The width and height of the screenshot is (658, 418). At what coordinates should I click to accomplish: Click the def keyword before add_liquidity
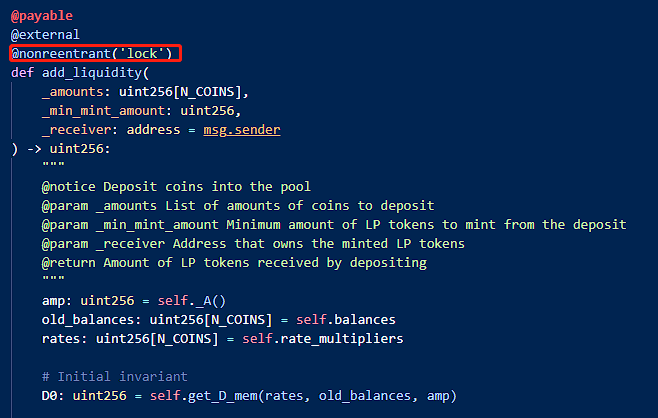[22, 72]
